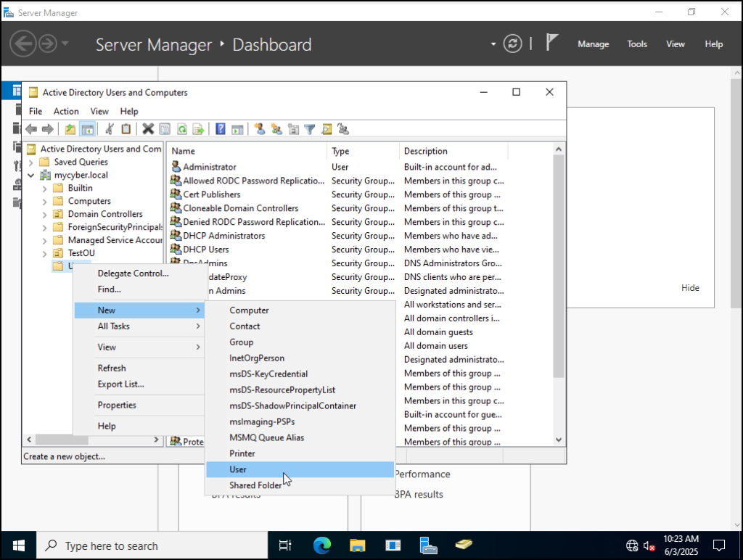Click the Delete X icon in toolbar
Viewport: 743px width, 560px height.
pos(148,129)
